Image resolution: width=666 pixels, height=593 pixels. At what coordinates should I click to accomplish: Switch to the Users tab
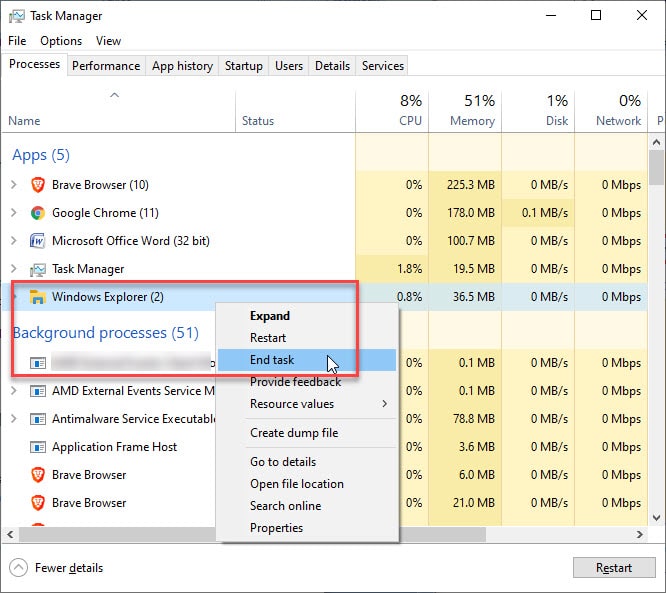pos(289,66)
